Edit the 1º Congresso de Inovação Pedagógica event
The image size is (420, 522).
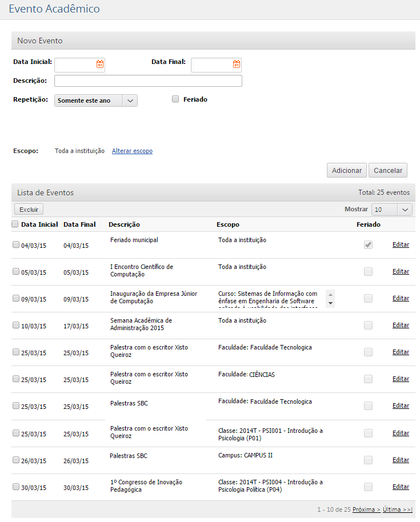coord(401,487)
